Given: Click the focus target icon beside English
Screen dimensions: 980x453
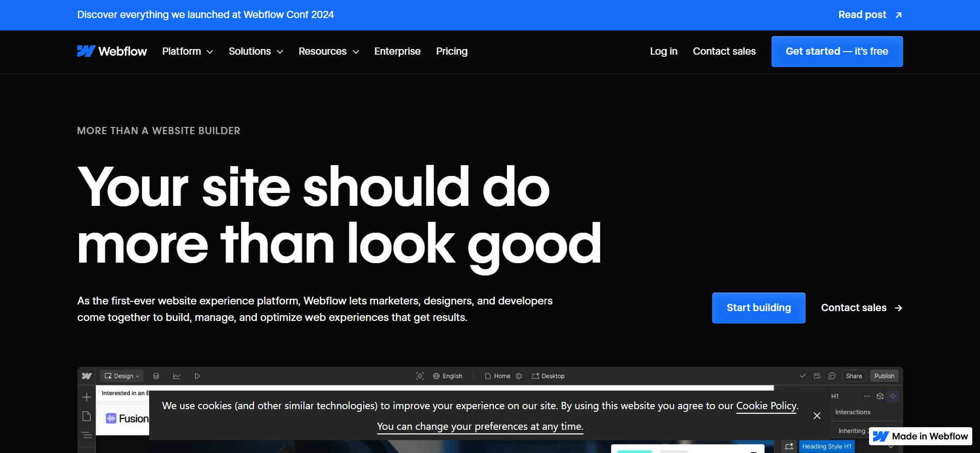Looking at the screenshot, I should (x=420, y=376).
